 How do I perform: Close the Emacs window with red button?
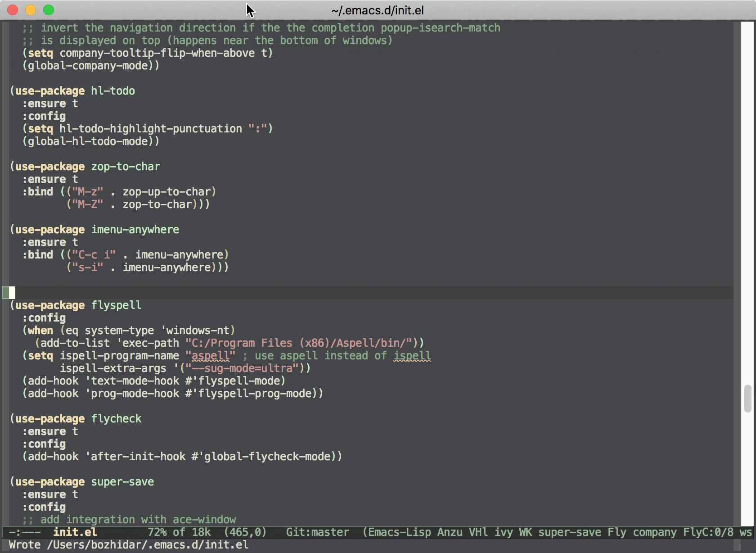pyautogui.click(x=13, y=10)
